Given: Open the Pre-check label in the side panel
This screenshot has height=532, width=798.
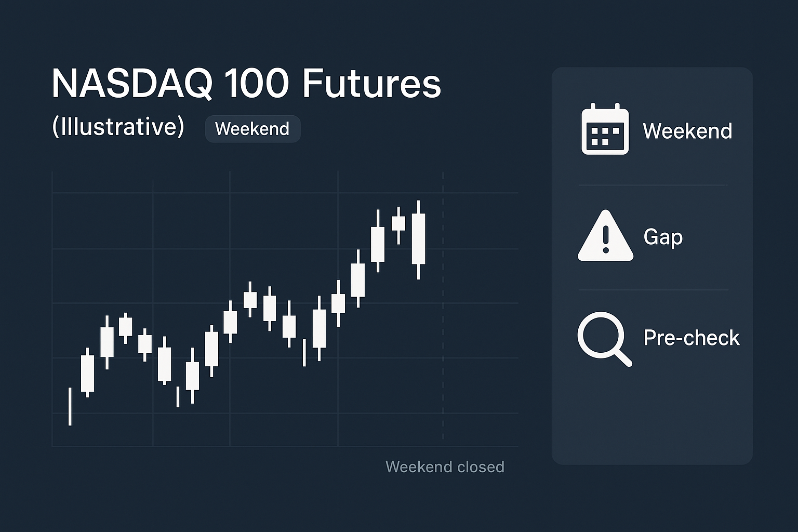Looking at the screenshot, I should click(x=691, y=338).
